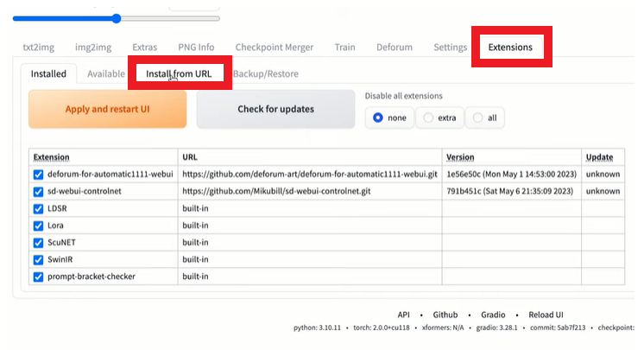The image size is (644, 350).
Task: Open the API footer link
Action: pos(403,315)
